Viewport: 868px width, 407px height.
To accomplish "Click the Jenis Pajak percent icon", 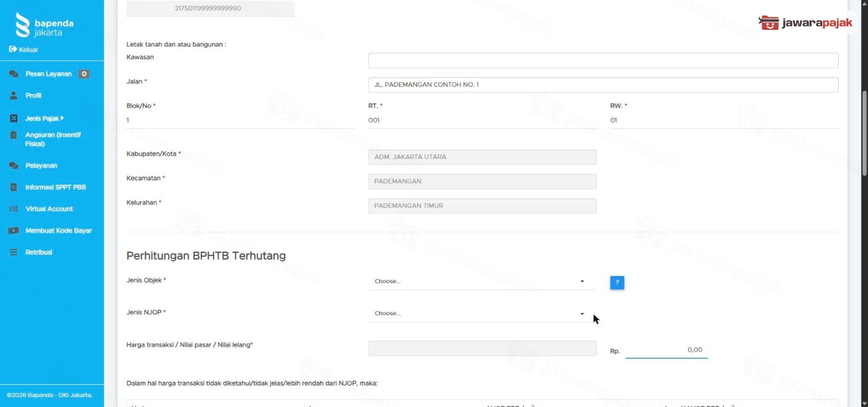I will coord(14,118).
